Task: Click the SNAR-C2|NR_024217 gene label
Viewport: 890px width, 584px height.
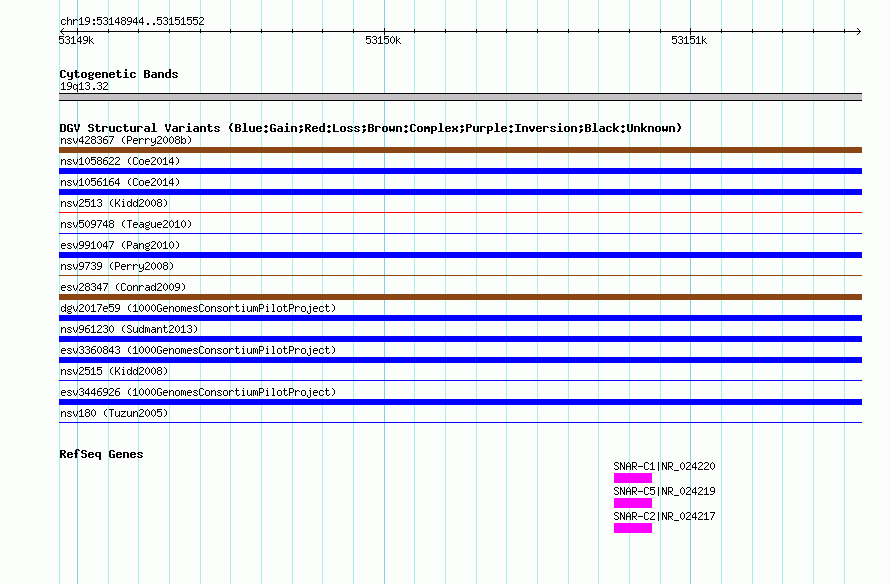Action: (x=664, y=516)
